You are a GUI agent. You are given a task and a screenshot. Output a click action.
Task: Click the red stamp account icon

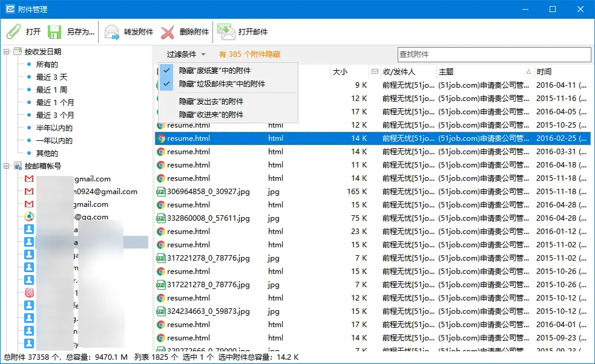29,293
